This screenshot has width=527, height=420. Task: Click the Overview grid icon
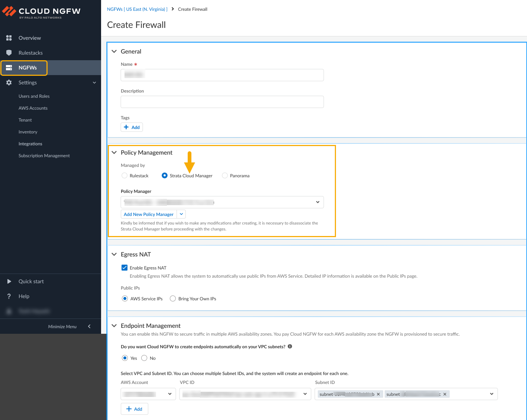point(9,38)
